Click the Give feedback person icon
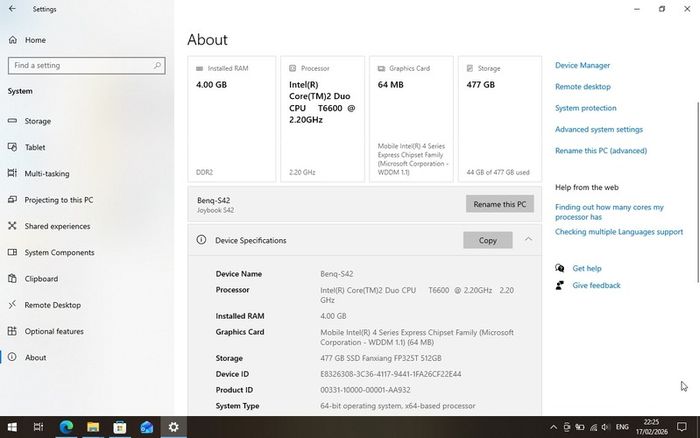Screen dimensions: 700x438 tap(559, 285)
